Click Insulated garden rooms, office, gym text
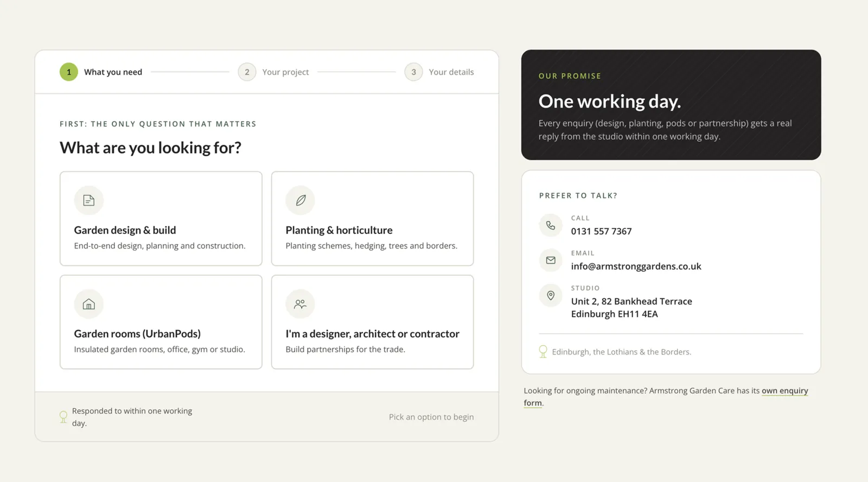Viewport: 868px width, 482px height. pos(159,350)
